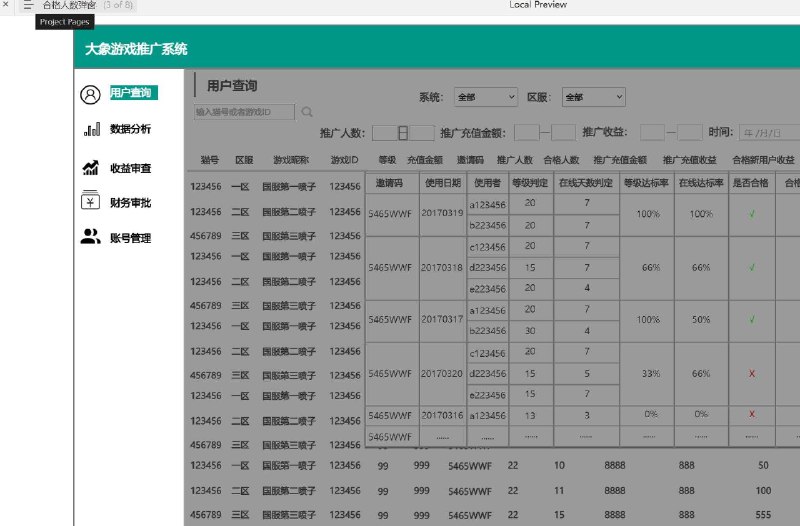800x526 pixels.
Task: Click the 财务审批 yen icon
Action: pyautogui.click(x=90, y=200)
